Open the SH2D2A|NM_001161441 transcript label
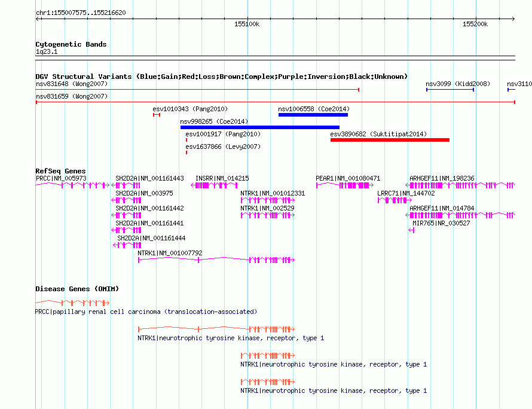The image size is (532, 409). click(149, 223)
